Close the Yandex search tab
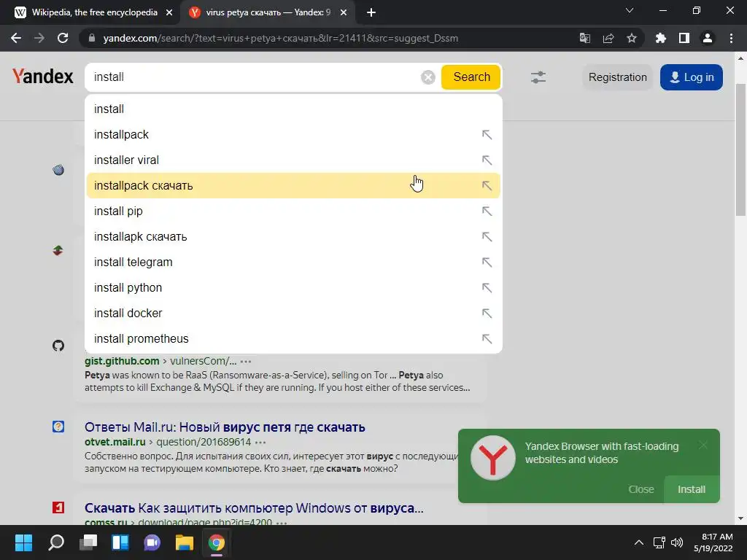 (x=344, y=13)
